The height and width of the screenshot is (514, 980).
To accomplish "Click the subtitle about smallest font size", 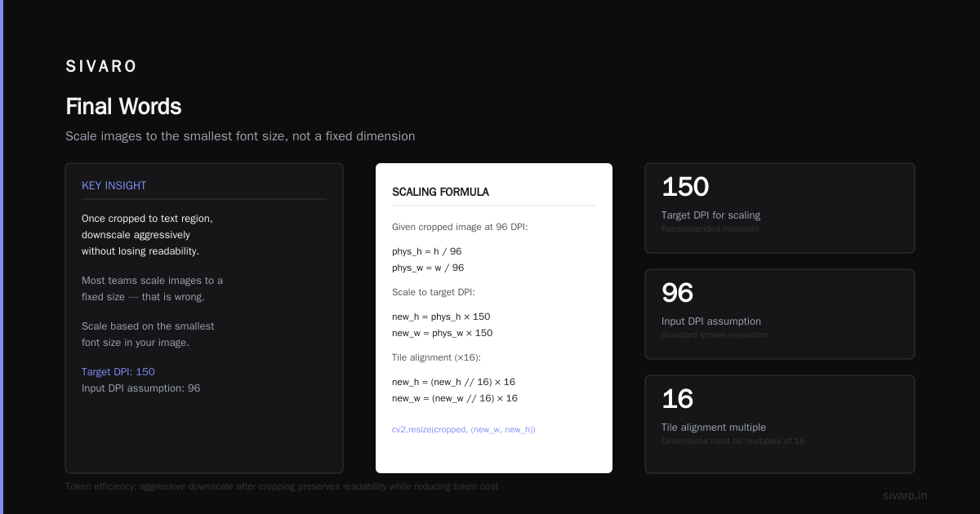I will (x=240, y=136).
